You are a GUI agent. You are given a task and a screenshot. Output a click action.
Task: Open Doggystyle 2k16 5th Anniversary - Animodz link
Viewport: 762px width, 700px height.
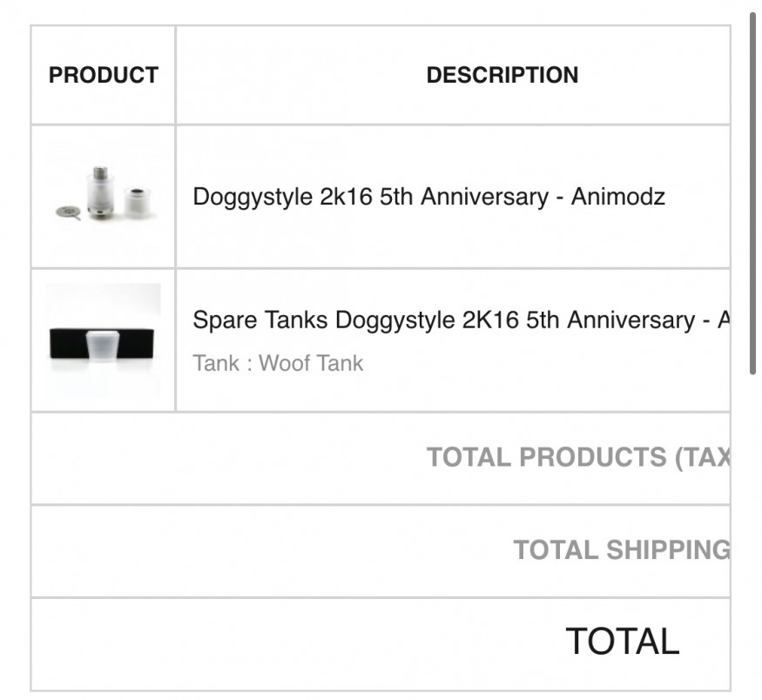428,197
